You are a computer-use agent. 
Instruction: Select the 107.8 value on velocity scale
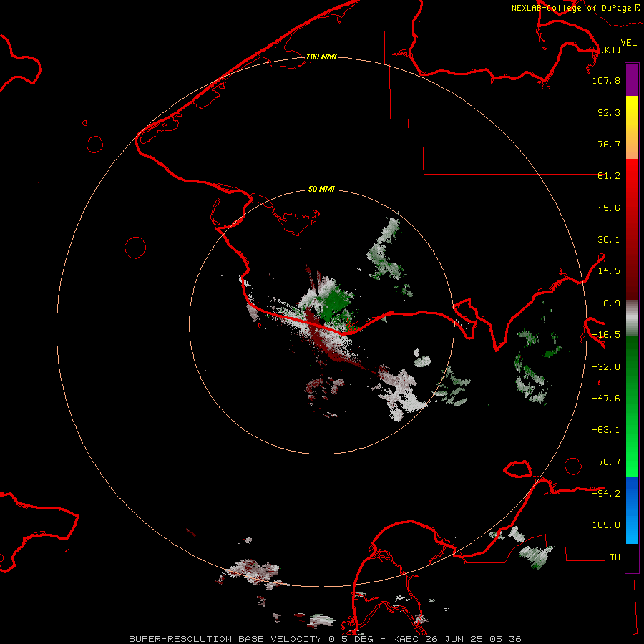coord(606,80)
